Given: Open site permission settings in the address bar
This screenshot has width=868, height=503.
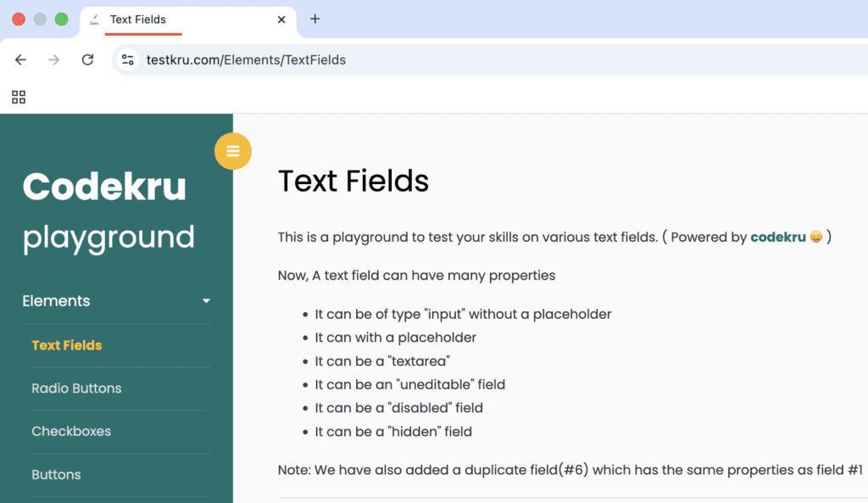Looking at the screenshot, I should (x=128, y=60).
